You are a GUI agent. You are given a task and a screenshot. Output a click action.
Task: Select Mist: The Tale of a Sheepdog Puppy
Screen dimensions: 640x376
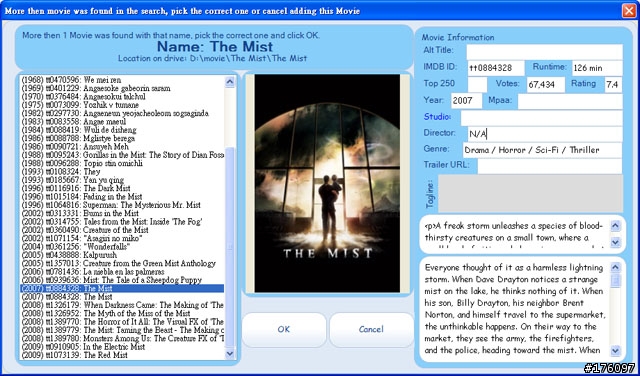[x=122, y=280]
